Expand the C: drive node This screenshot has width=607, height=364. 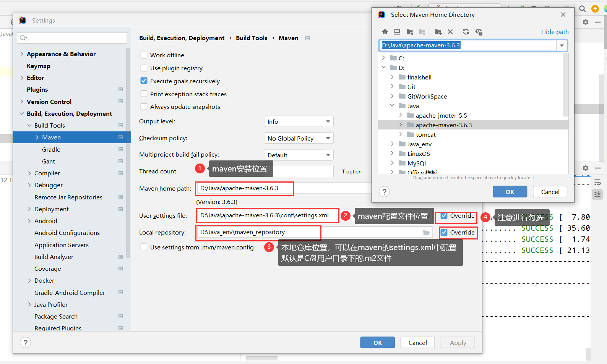pyautogui.click(x=384, y=58)
